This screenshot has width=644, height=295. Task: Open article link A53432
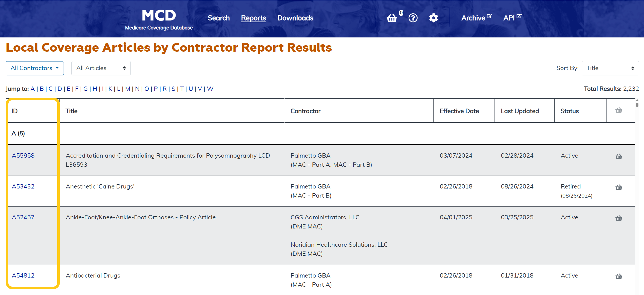[x=23, y=186]
